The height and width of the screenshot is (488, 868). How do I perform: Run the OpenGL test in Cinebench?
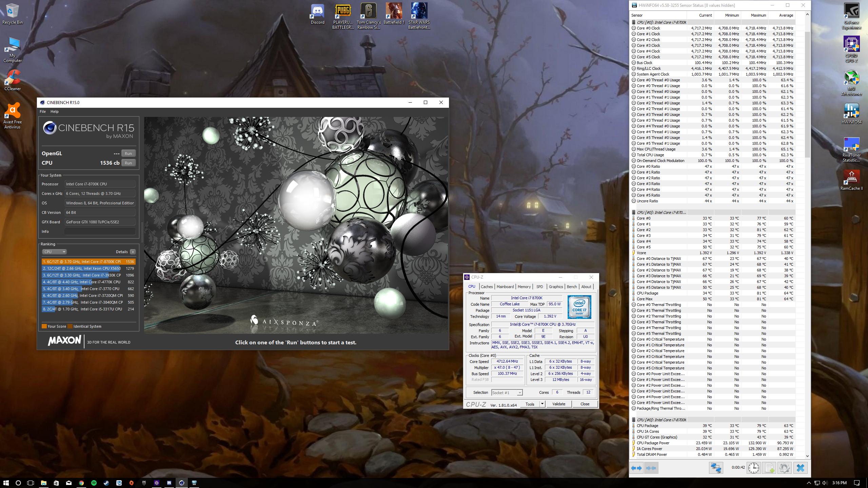coord(128,154)
